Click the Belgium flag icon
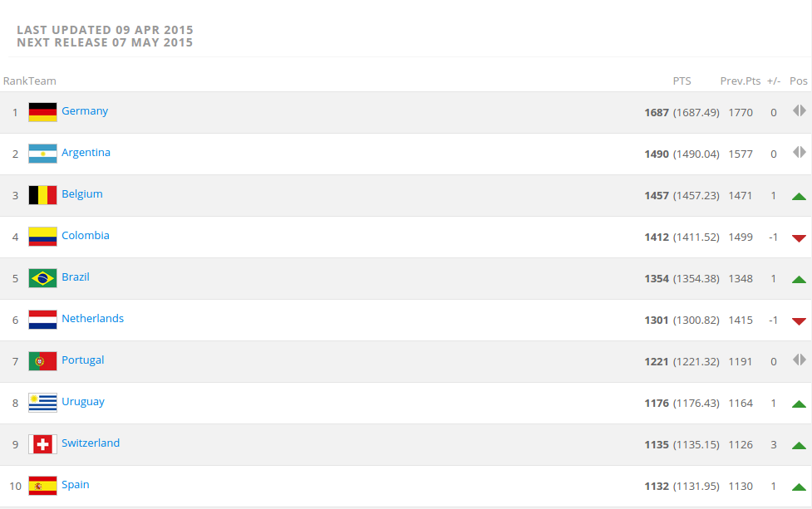The width and height of the screenshot is (812, 509). [x=42, y=195]
